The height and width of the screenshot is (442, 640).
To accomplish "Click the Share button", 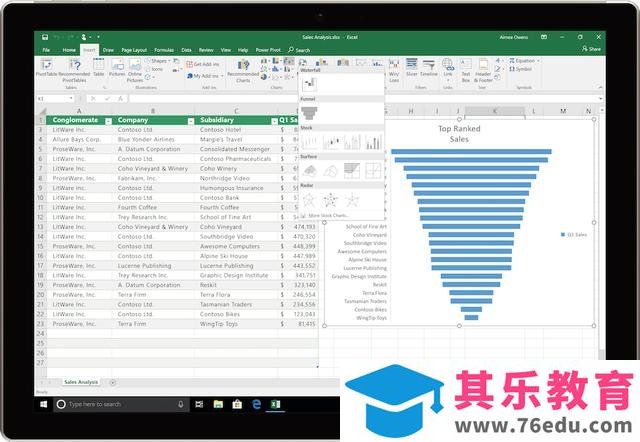I will click(x=591, y=49).
